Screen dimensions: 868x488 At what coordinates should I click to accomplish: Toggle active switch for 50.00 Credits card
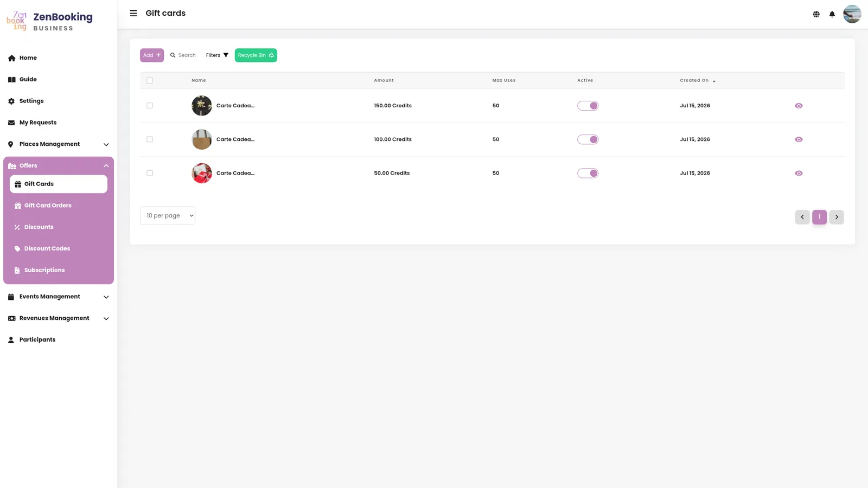(x=588, y=174)
